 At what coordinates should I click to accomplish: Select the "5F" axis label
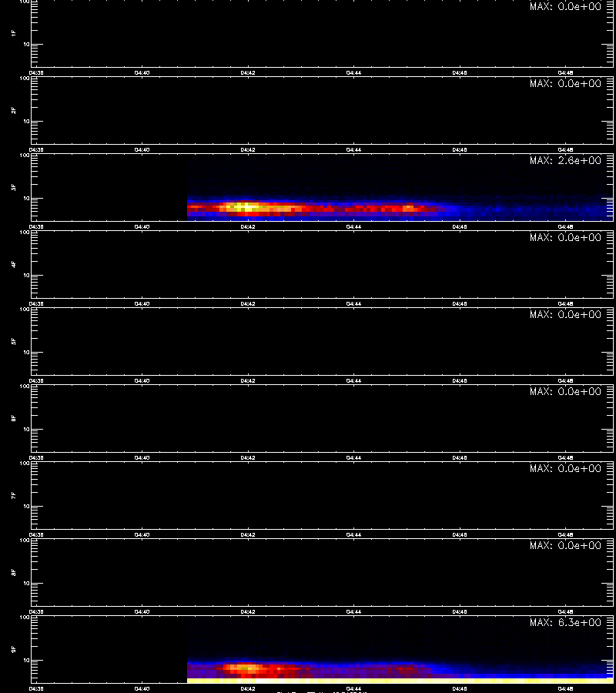tap(14, 341)
